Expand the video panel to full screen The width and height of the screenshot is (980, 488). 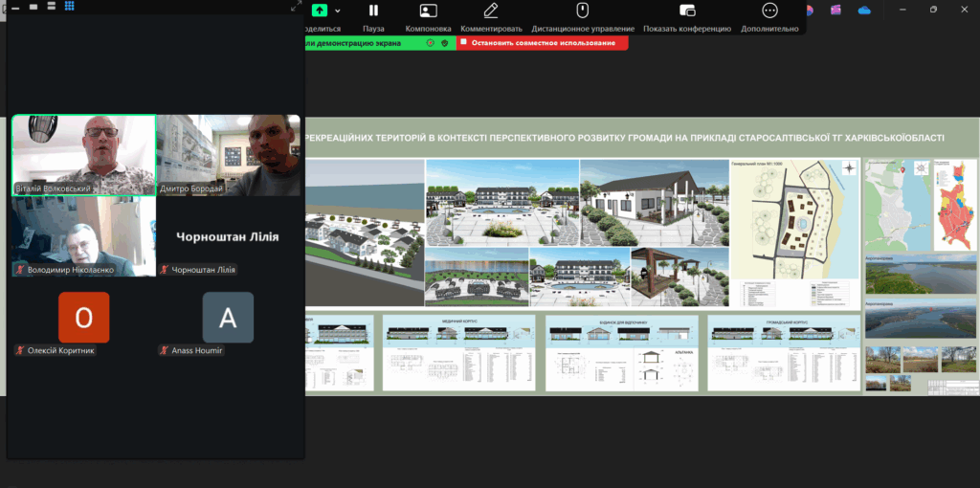click(x=296, y=6)
